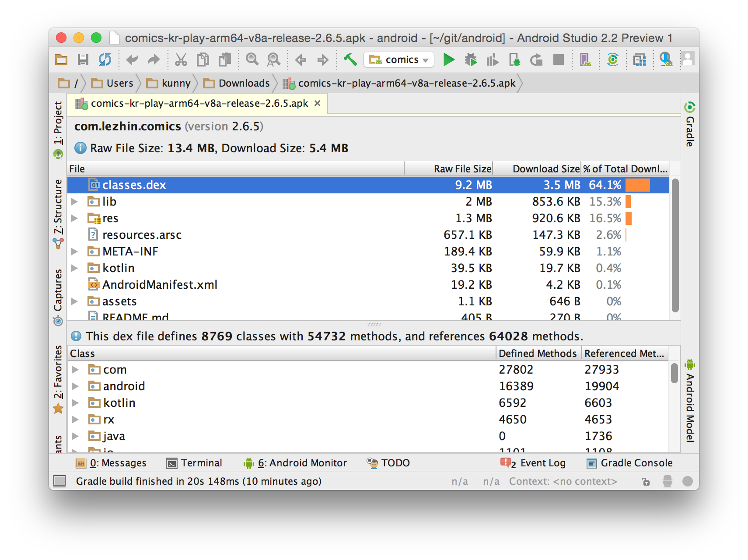The image size is (748, 560).
Task: Expand the kotlin folder in file list
Action: (x=74, y=268)
